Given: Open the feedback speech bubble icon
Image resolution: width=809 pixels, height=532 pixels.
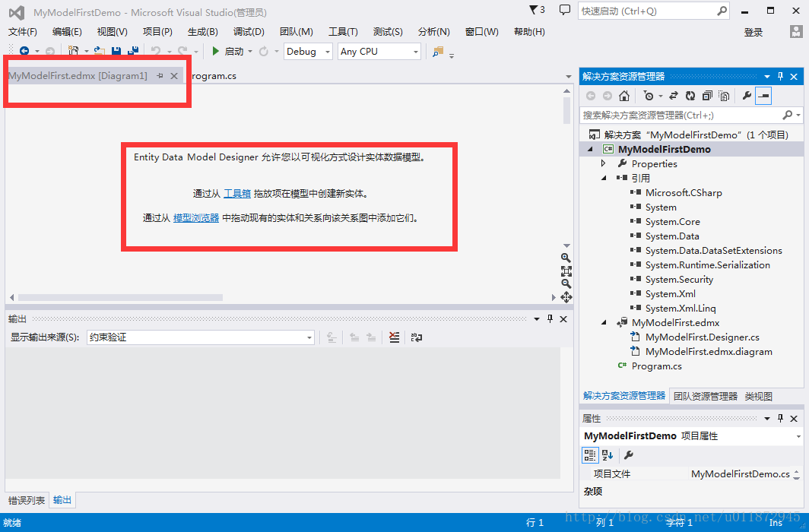Looking at the screenshot, I should point(565,10).
